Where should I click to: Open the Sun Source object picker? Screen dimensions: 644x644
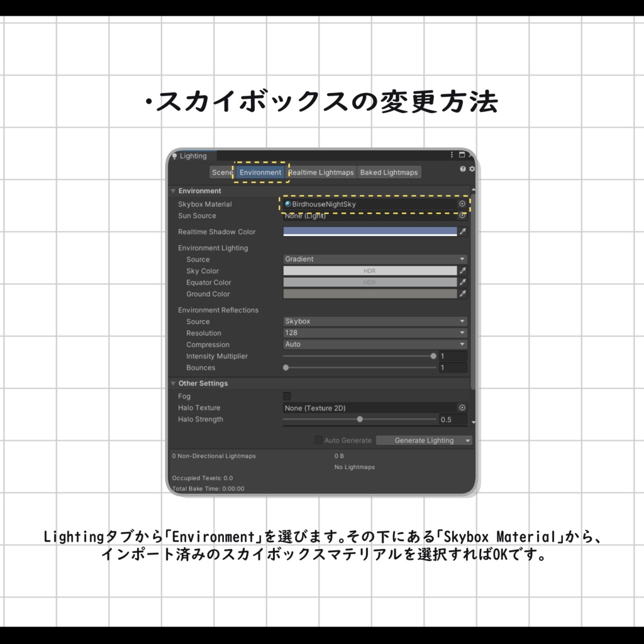462,216
